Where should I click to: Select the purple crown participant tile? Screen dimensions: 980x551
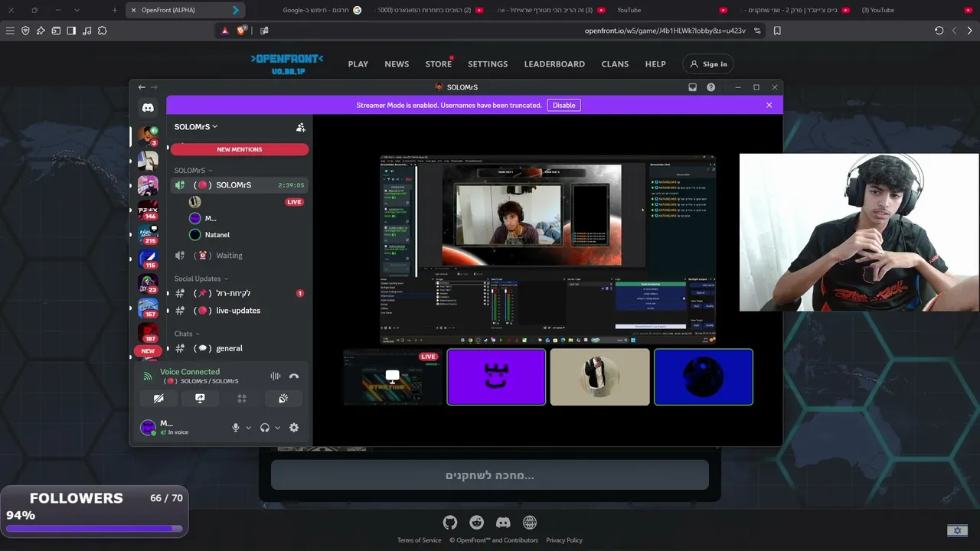496,377
